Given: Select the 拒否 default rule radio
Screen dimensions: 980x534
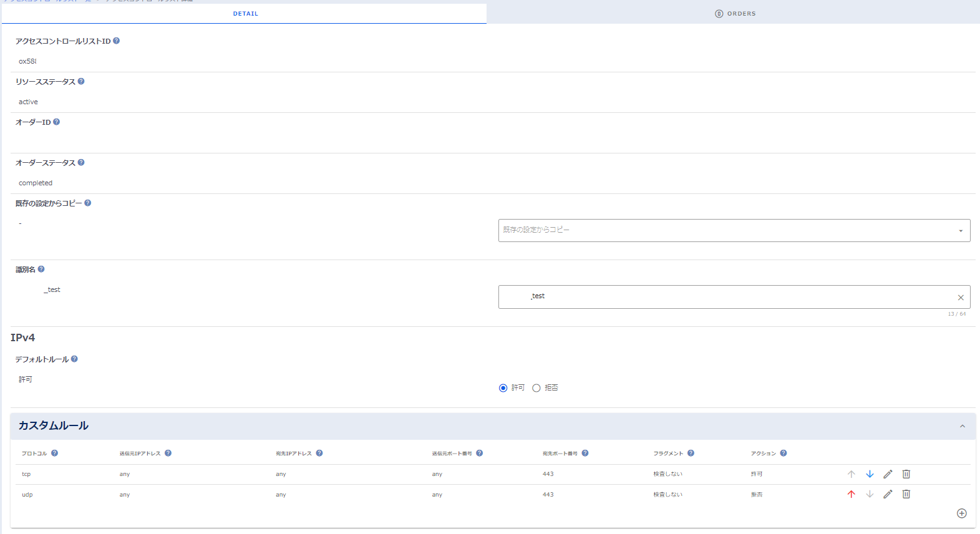Looking at the screenshot, I should click(536, 388).
